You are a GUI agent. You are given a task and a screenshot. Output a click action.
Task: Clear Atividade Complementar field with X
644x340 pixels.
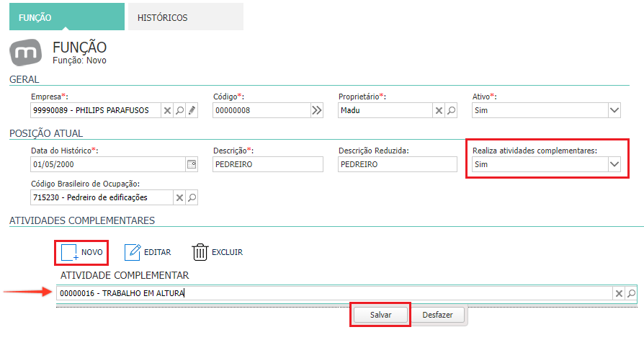pyautogui.click(x=619, y=294)
